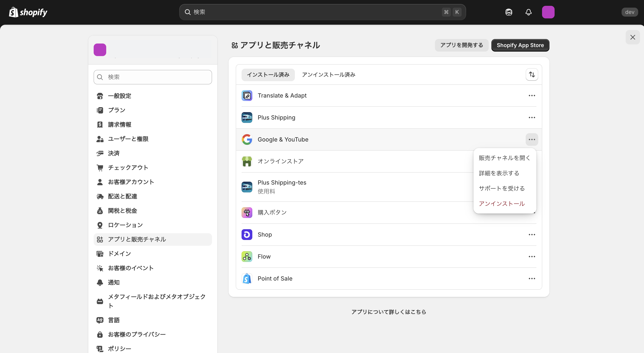Open three-dot menu for Flow
The image size is (644, 353).
point(532,256)
